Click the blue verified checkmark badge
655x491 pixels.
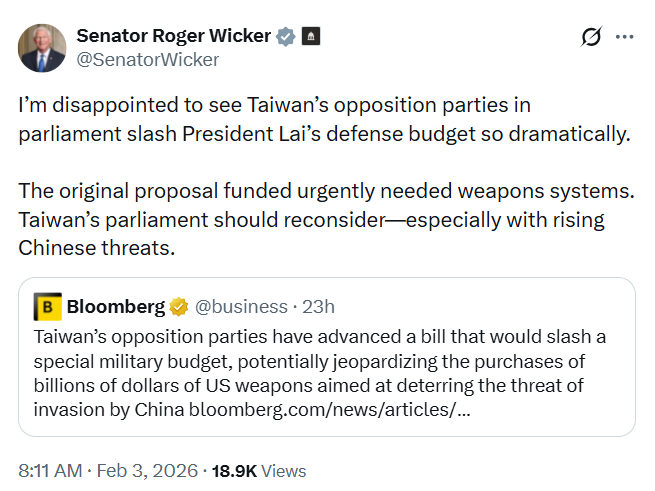285,37
